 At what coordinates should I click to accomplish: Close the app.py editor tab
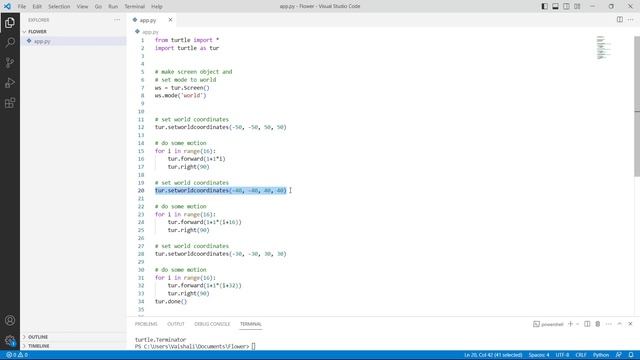coord(170,20)
